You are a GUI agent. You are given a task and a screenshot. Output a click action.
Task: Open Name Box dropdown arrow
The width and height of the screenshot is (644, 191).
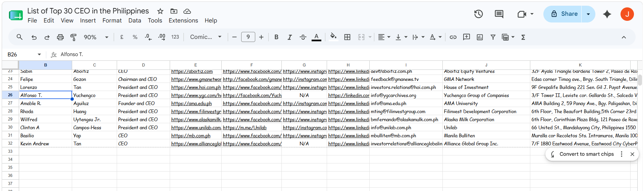coord(39,54)
